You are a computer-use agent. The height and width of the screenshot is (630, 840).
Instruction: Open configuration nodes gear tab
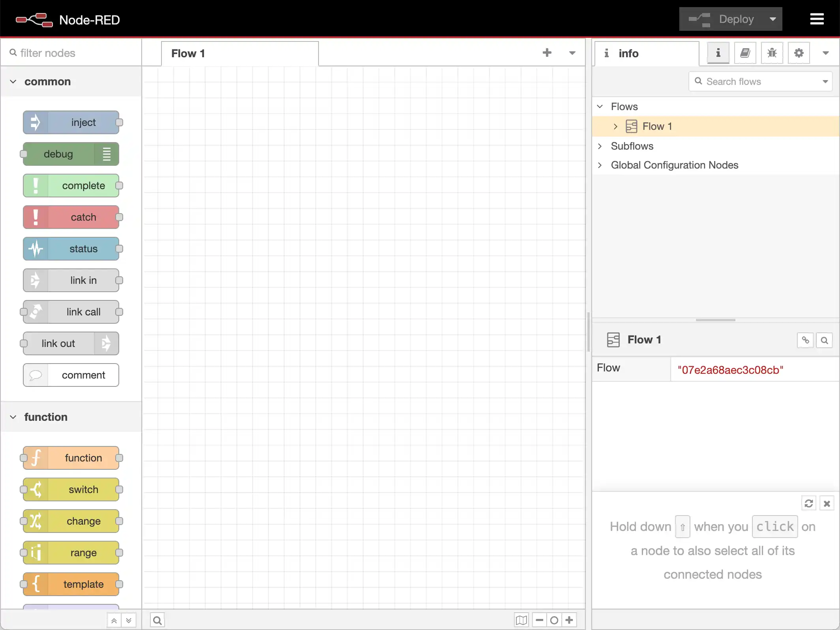[799, 53]
